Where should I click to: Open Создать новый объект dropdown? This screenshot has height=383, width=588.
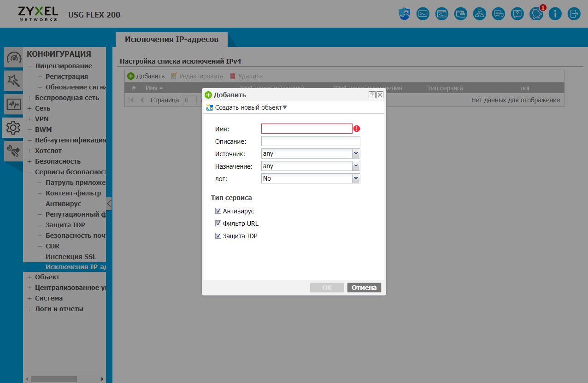click(x=247, y=107)
